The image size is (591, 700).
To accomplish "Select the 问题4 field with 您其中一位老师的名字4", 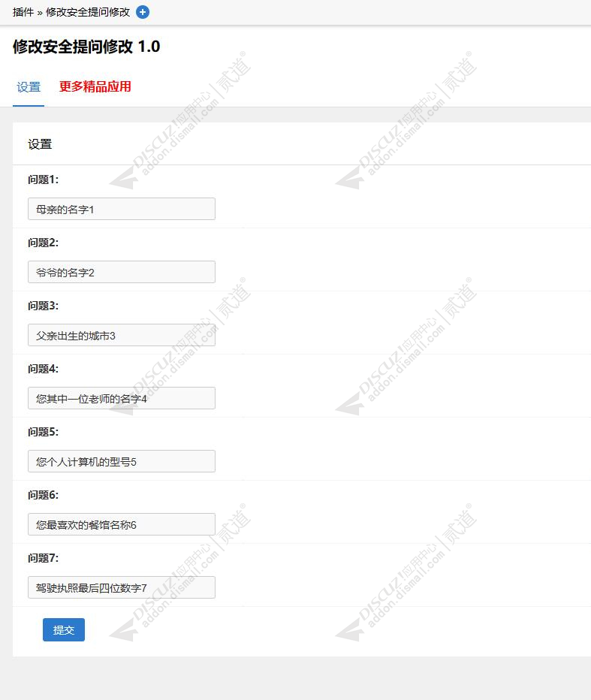I will pyautogui.click(x=122, y=398).
